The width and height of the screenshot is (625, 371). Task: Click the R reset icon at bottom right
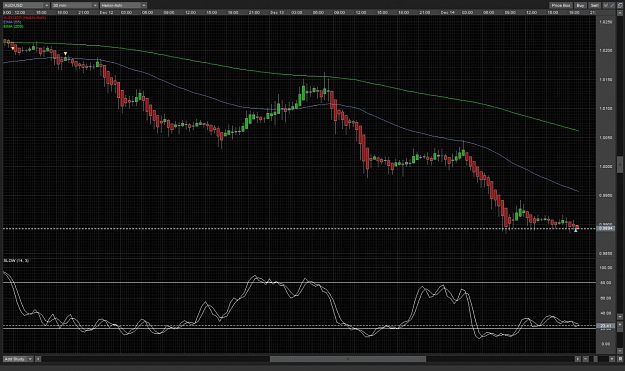[621, 359]
